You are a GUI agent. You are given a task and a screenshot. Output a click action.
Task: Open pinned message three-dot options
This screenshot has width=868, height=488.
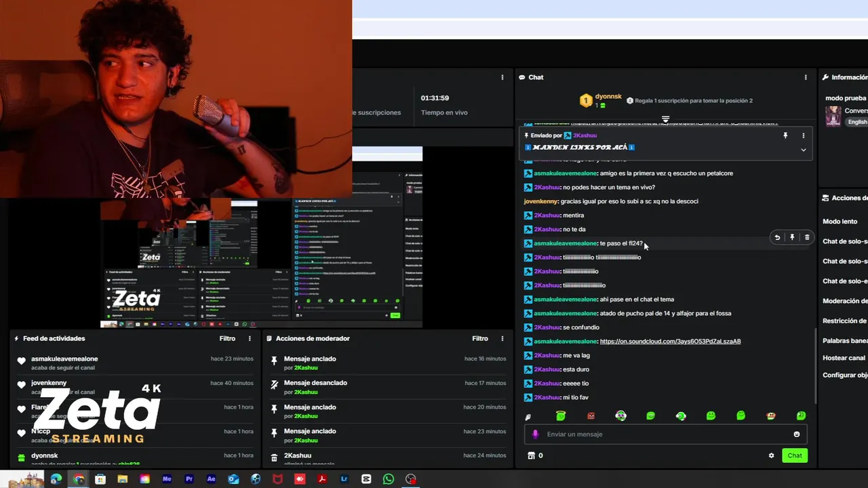point(804,136)
